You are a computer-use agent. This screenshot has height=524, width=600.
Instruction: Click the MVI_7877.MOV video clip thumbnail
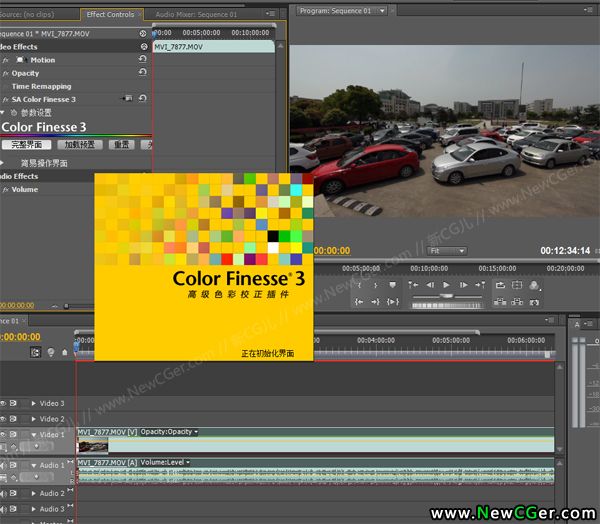click(93, 446)
